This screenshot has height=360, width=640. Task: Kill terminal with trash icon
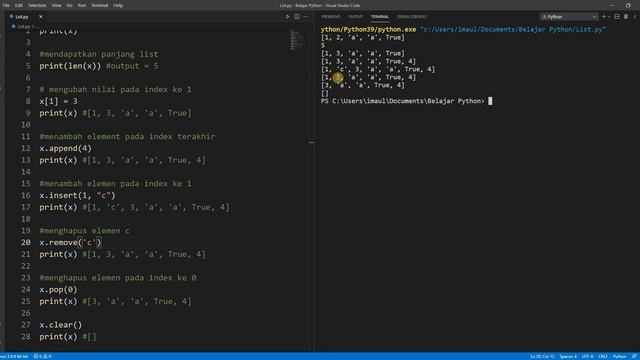click(626, 17)
